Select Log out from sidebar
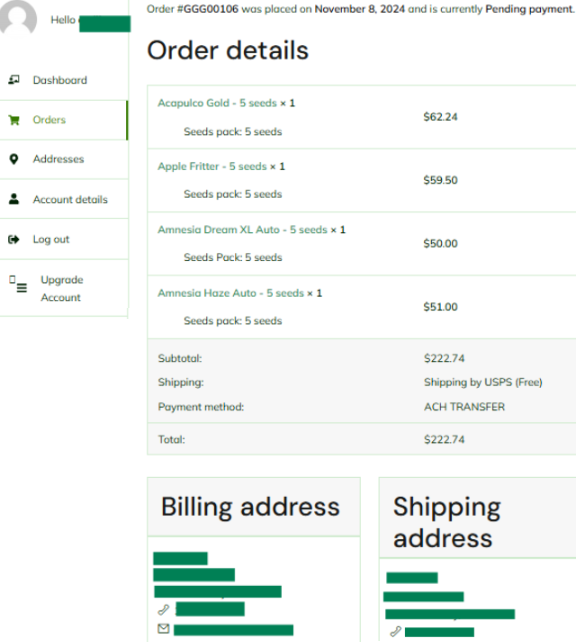 (51, 240)
